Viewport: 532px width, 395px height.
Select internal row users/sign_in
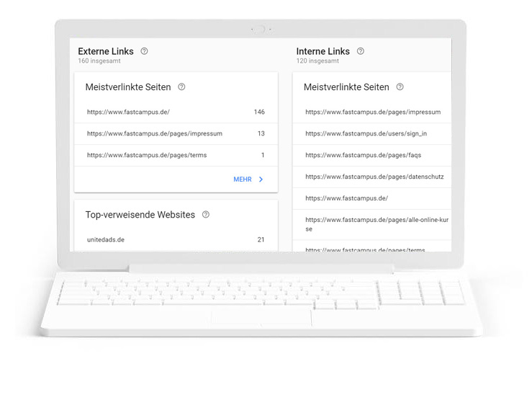(372, 134)
